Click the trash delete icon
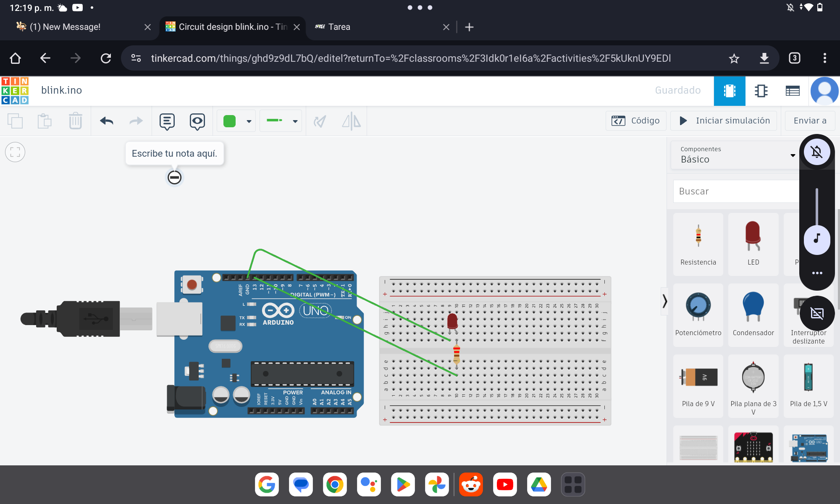840x504 pixels. click(75, 121)
